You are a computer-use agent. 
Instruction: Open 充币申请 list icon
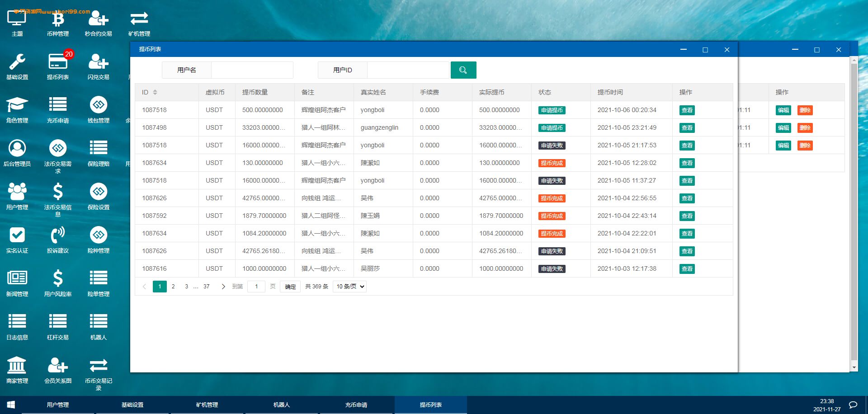58,109
